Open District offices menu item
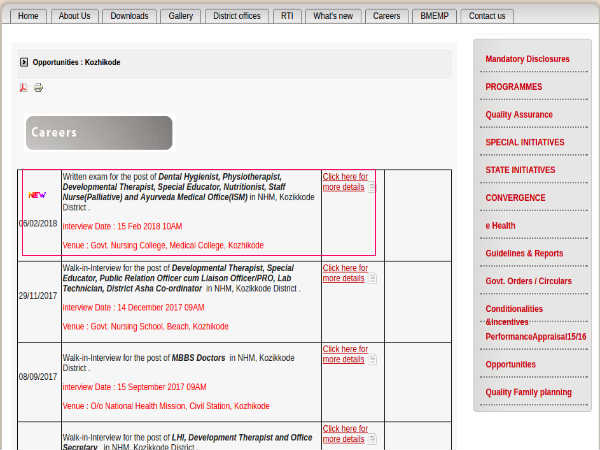Viewport: 600px width, 450px height. tap(237, 16)
